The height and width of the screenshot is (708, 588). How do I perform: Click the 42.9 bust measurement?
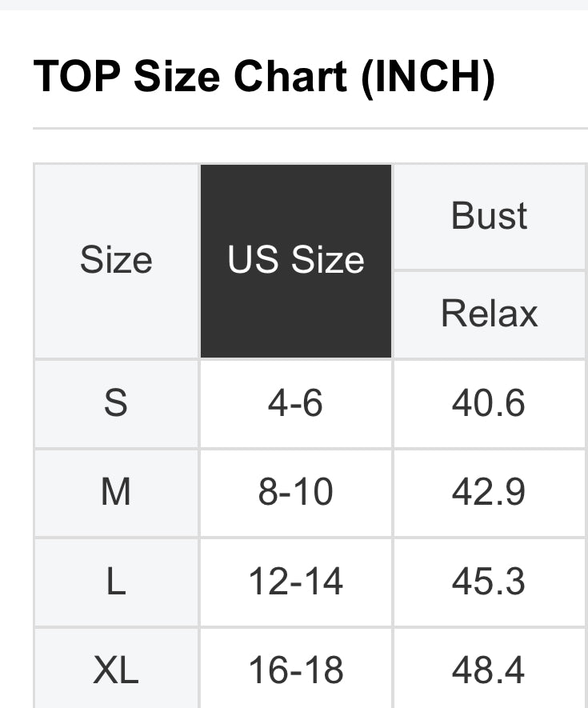tap(489, 493)
